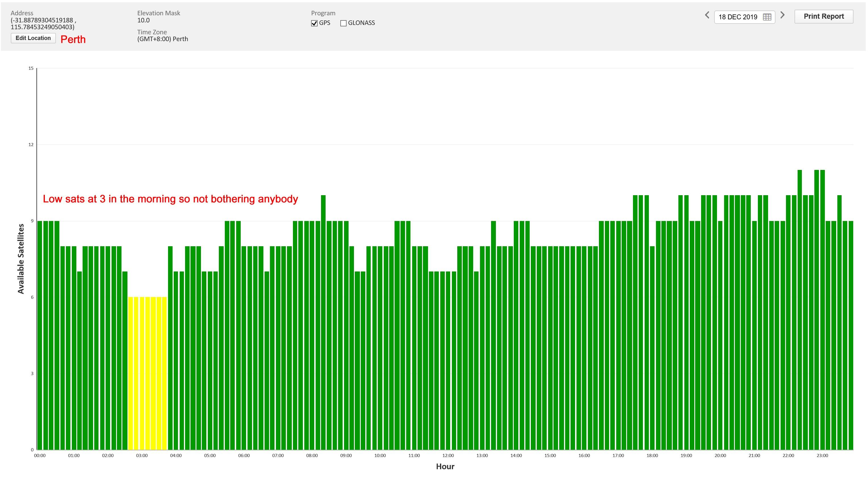Uncheck the GPS checkbox
Image resolution: width=868 pixels, height=480 pixels.
[x=314, y=23]
